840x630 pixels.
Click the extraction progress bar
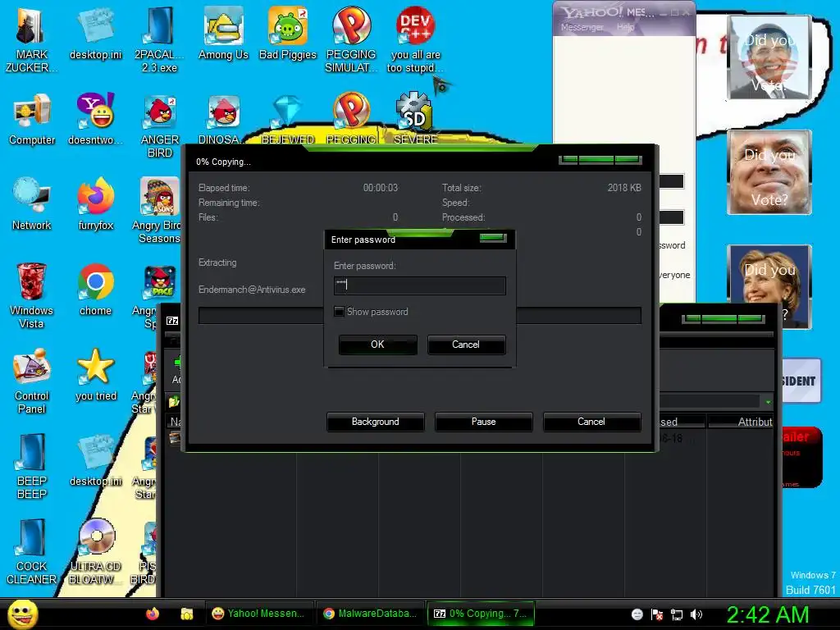[x=419, y=316]
